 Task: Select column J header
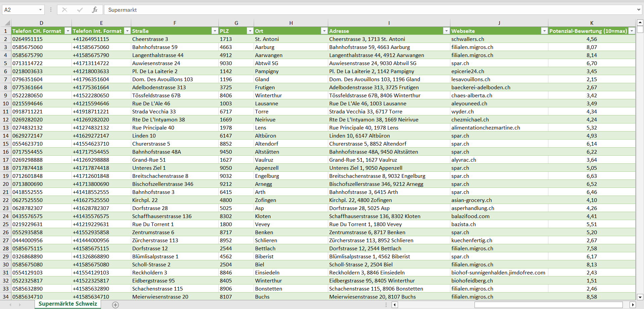(x=499, y=23)
